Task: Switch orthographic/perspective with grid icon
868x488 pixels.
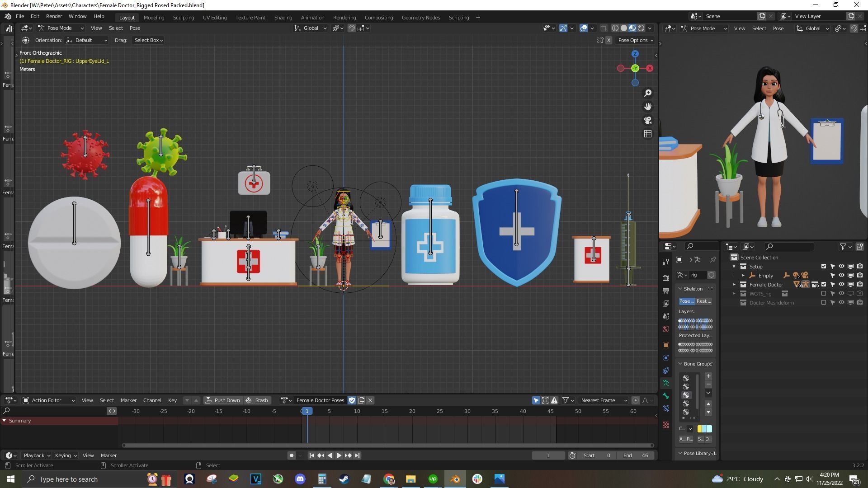Action: point(648,134)
